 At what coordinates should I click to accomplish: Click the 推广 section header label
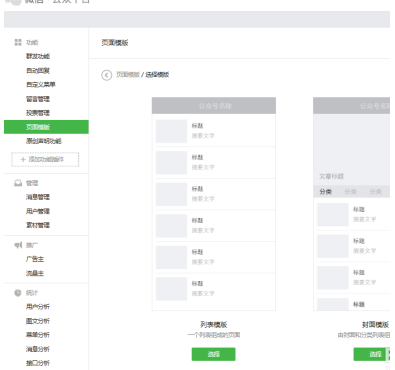[32, 245]
